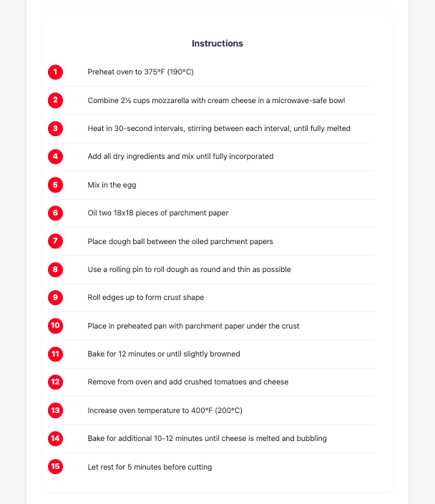
Task: Select the "Oil two 18x18 pieces" instruction
Action: click(x=157, y=213)
